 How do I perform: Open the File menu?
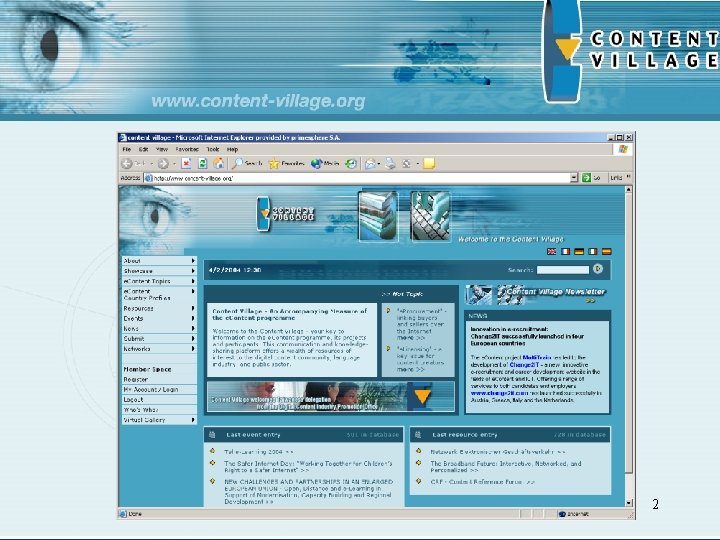pyautogui.click(x=127, y=149)
